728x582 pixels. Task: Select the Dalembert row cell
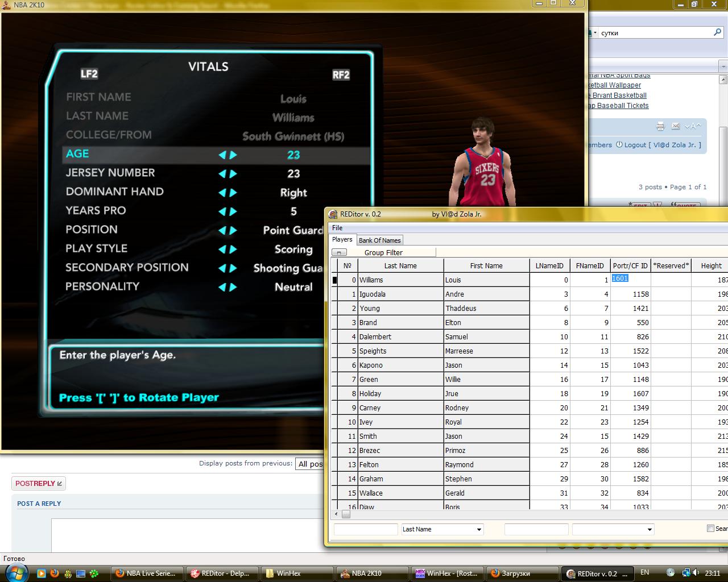(400, 336)
